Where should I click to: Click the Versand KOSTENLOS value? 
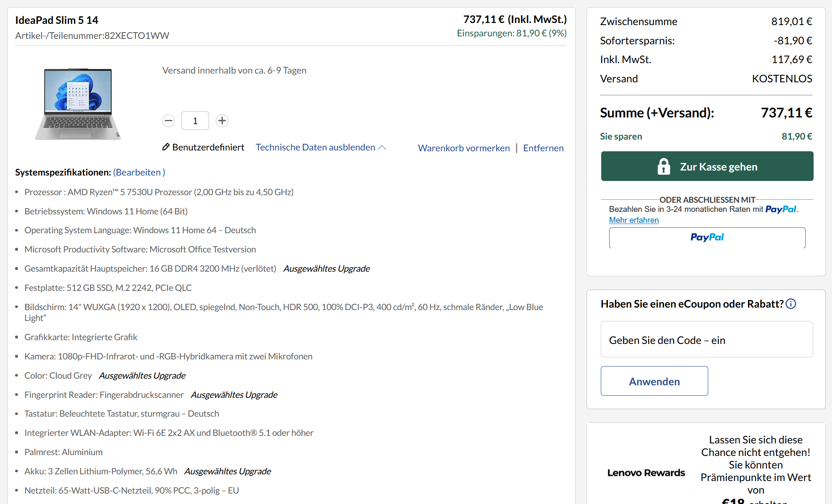(782, 79)
